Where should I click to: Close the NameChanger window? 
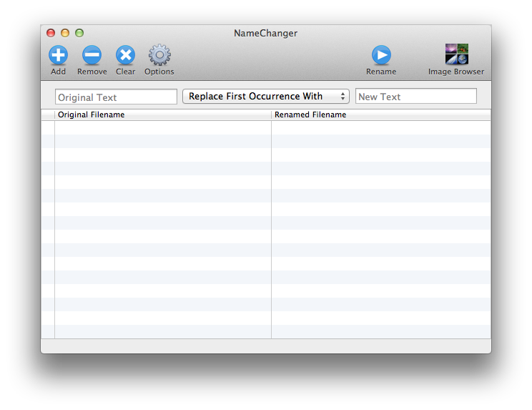pos(51,33)
